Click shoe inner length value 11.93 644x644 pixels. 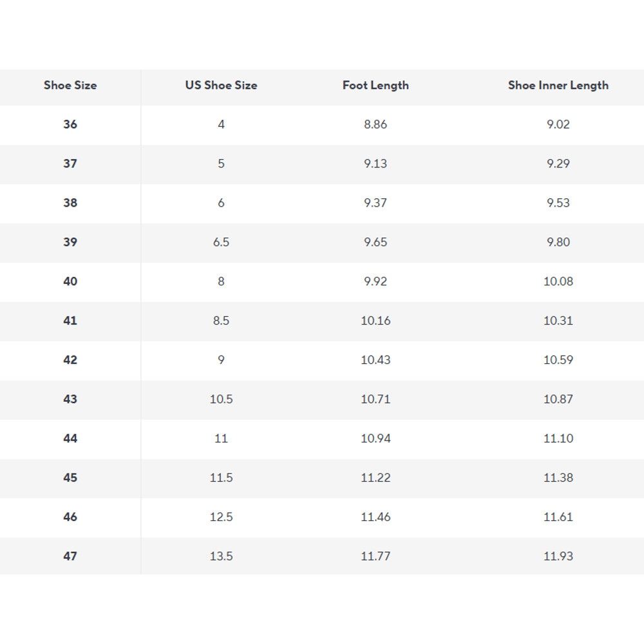(x=558, y=556)
